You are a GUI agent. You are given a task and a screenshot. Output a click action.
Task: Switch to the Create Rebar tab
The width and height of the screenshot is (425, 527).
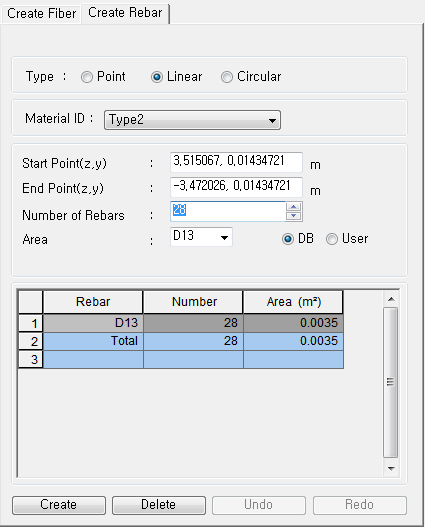(x=125, y=13)
